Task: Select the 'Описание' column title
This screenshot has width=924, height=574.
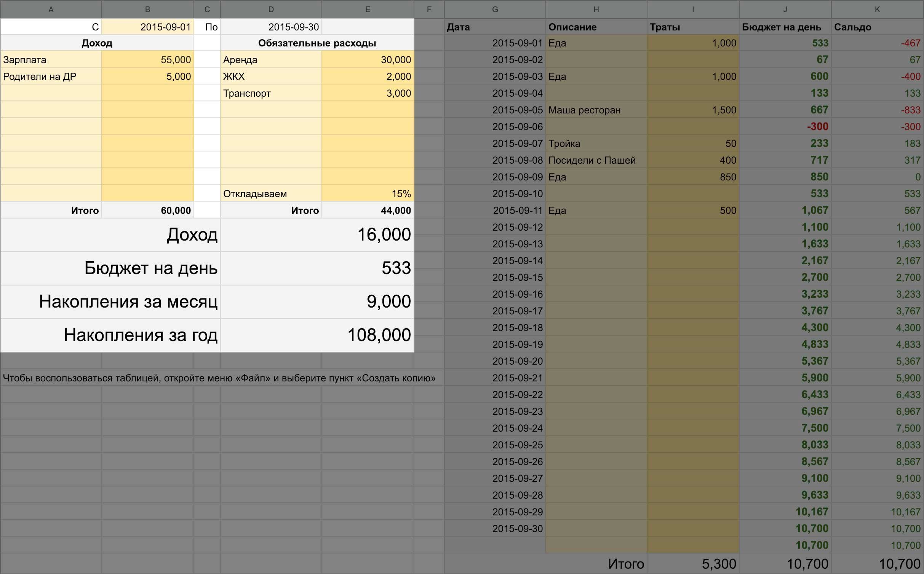Action: (x=596, y=27)
